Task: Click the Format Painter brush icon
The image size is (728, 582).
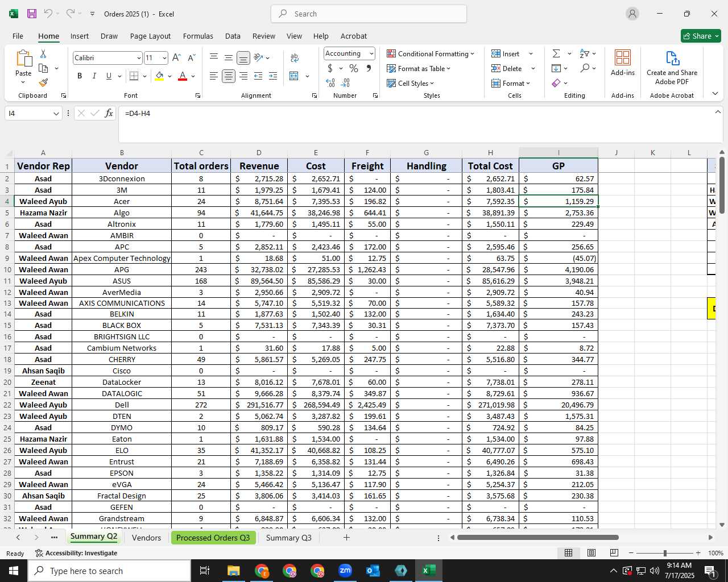Action: (x=43, y=82)
